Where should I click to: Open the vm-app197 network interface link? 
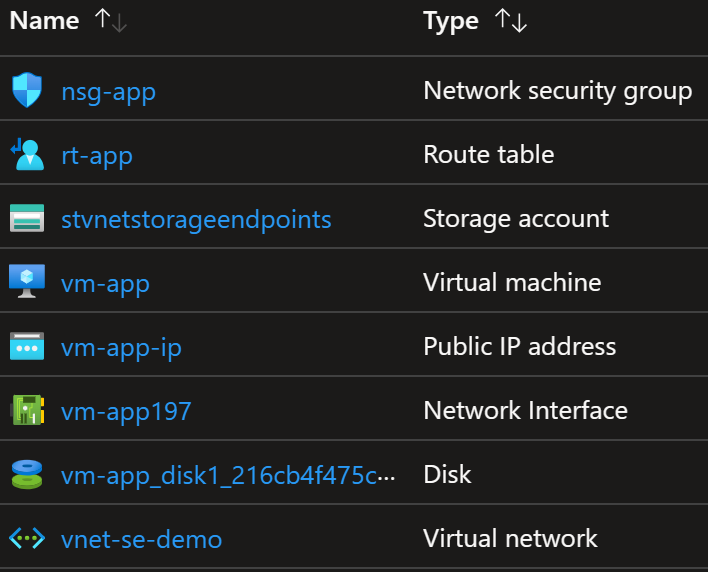[x=126, y=411]
